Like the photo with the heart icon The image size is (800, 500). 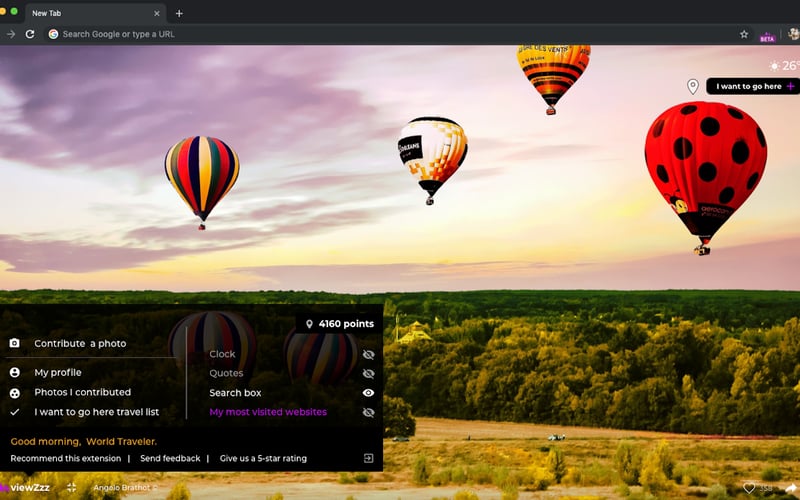(749, 488)
